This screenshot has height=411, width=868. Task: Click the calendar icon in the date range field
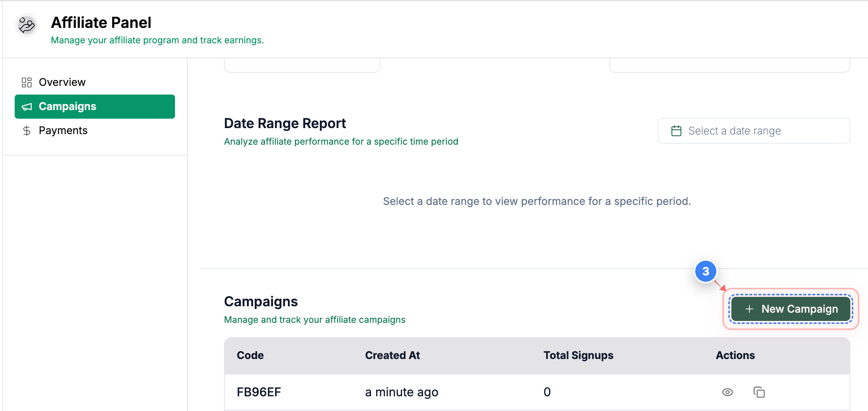(x=676, y=131)
